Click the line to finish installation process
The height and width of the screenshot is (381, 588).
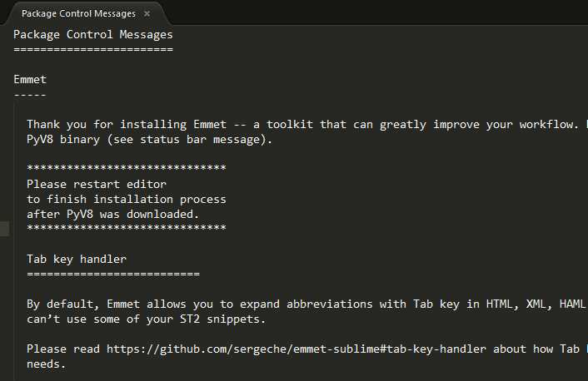[126, 200]
